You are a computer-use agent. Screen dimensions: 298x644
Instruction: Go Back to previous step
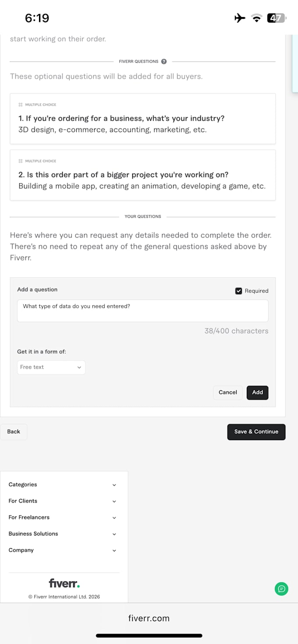pyautogui.click(x=14, y=432)
